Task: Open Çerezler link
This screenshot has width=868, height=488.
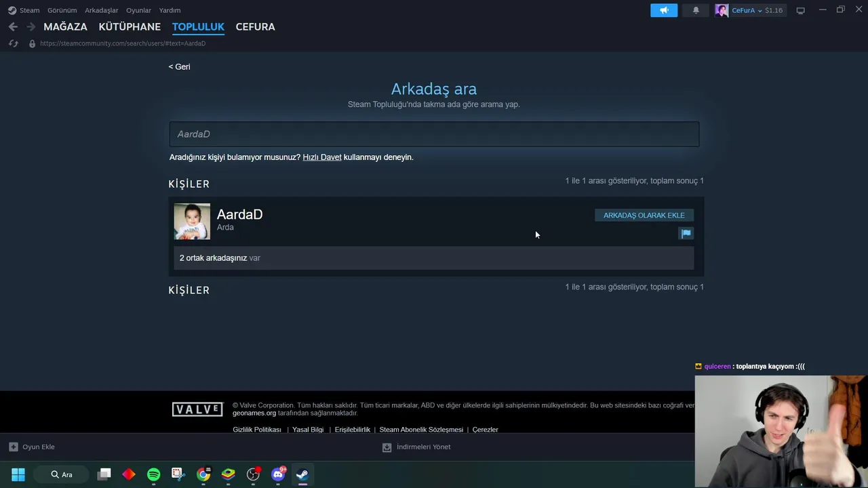Action: pyautogui.click(x=486, y=430)
